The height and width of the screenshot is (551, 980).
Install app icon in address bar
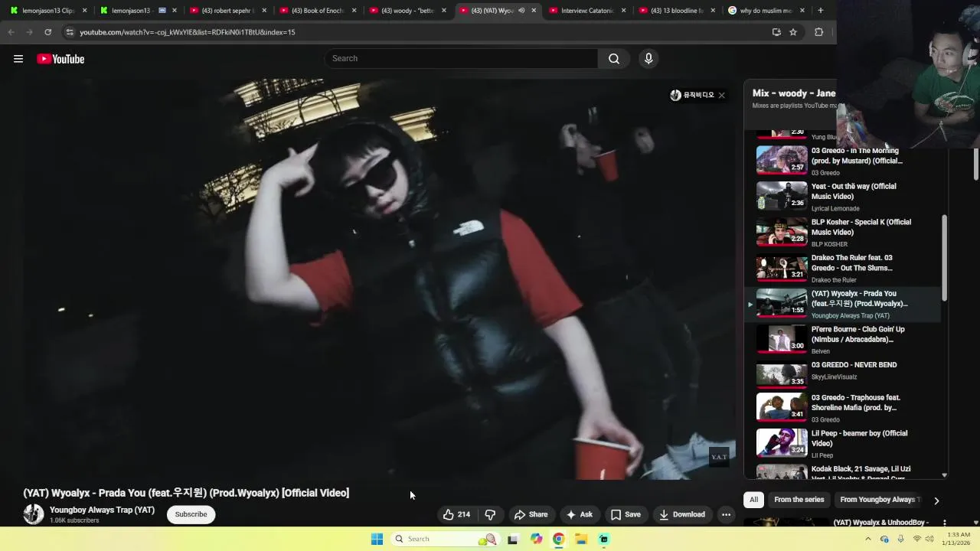[776, 32]
